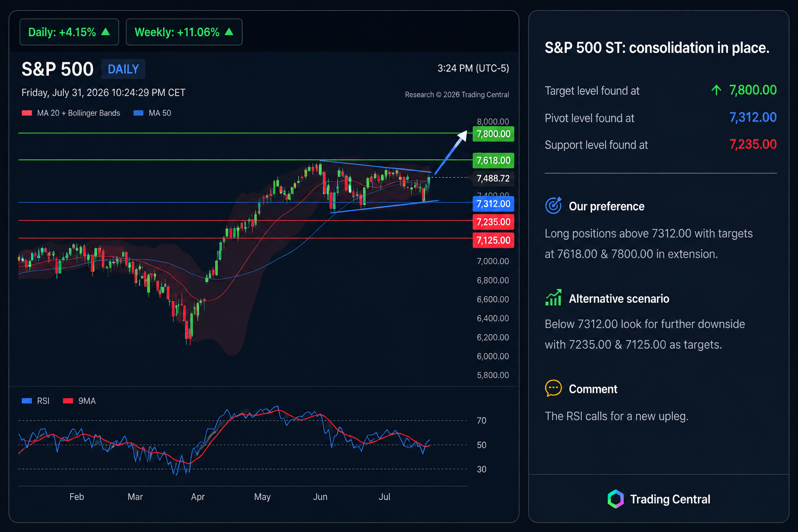
Task: Click the blue projection arrow on chart
Action: coord(450,152)
